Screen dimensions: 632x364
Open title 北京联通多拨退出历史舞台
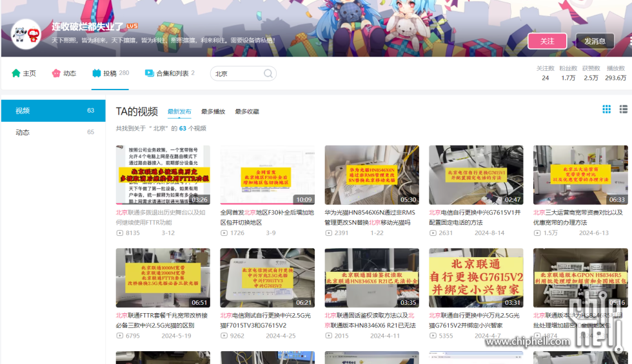pyautogui.click(x=161, y=218)
